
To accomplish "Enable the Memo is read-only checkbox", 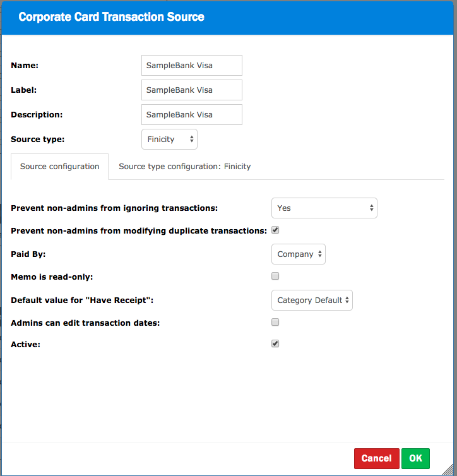I will (x=275, y=276).
